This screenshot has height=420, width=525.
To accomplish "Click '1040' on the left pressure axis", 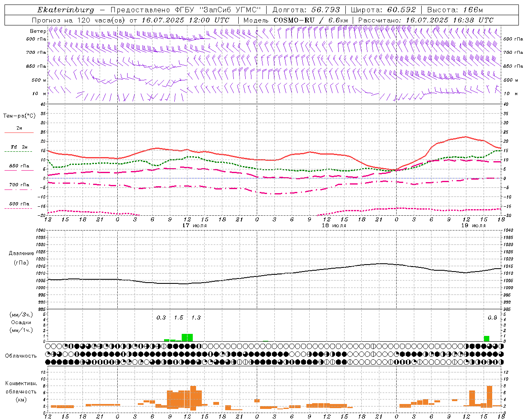I will point(41,230).
